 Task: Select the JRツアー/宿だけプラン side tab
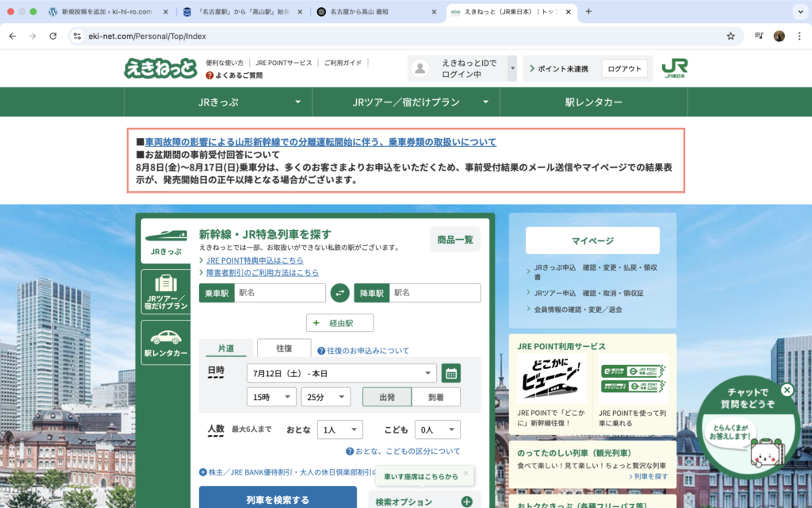point(166,292)
